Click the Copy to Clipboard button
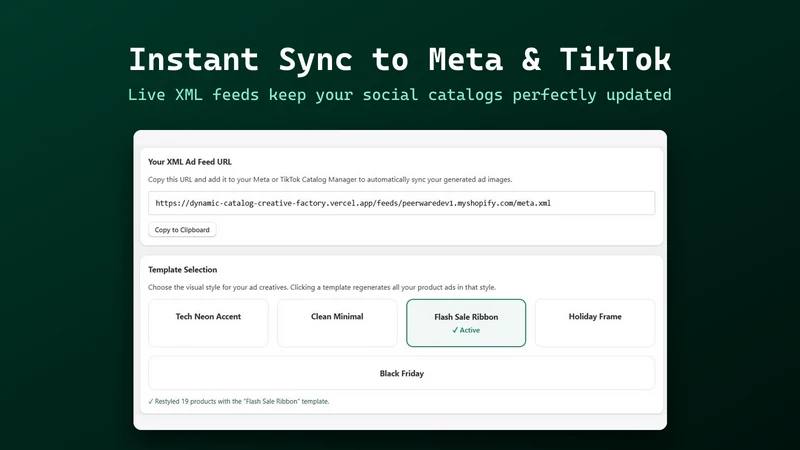This screenshot has width=800, height=450. click(182, 230)
